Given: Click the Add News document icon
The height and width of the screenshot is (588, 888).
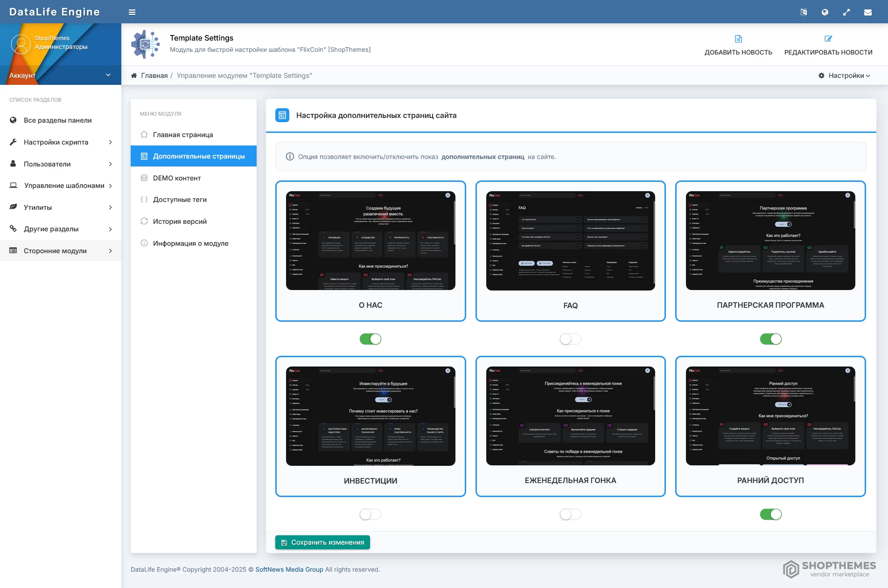Looking at the screenshot, I should pyautogui.click(x=738, y=39).
